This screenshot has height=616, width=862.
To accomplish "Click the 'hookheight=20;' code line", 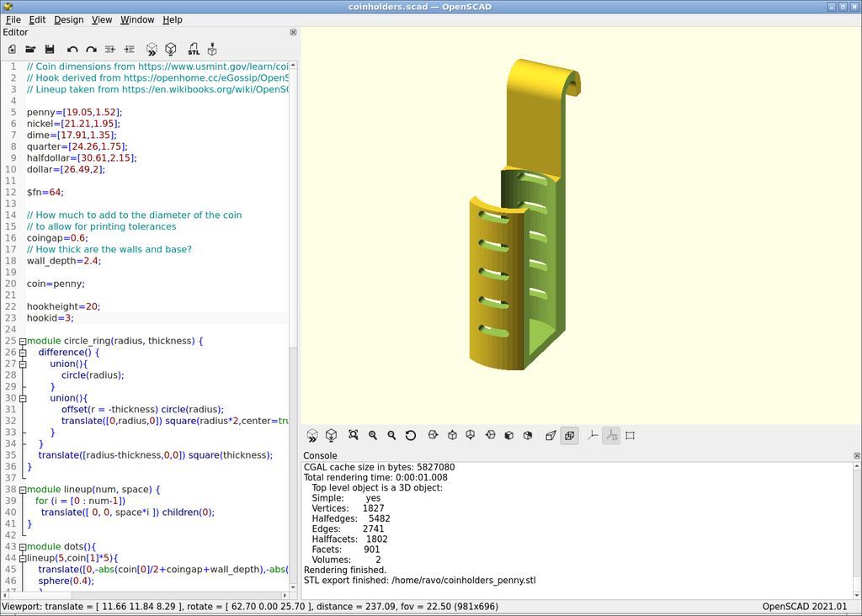I will pyautogui.click(x=63, y=306).
